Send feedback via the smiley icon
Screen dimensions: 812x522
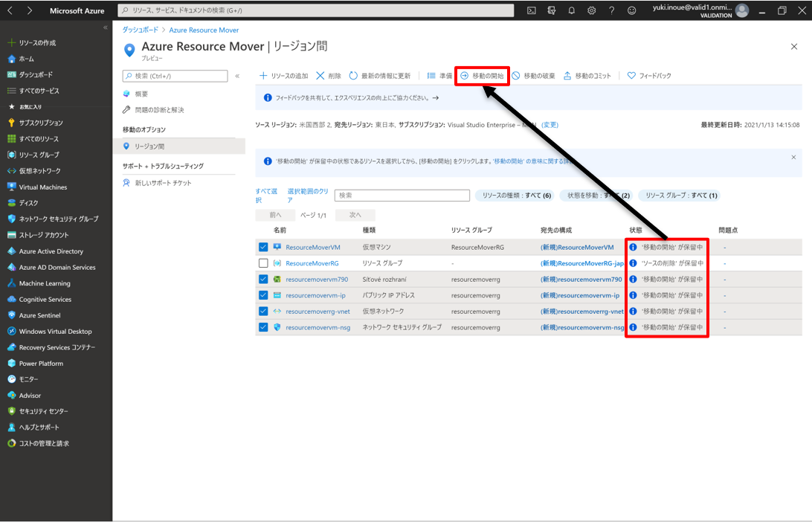click(632, 10)
